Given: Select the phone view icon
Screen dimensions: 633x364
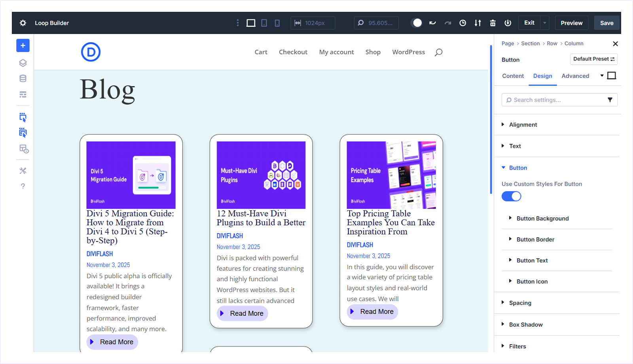Looking at the screenshot, I should point(277,23).
